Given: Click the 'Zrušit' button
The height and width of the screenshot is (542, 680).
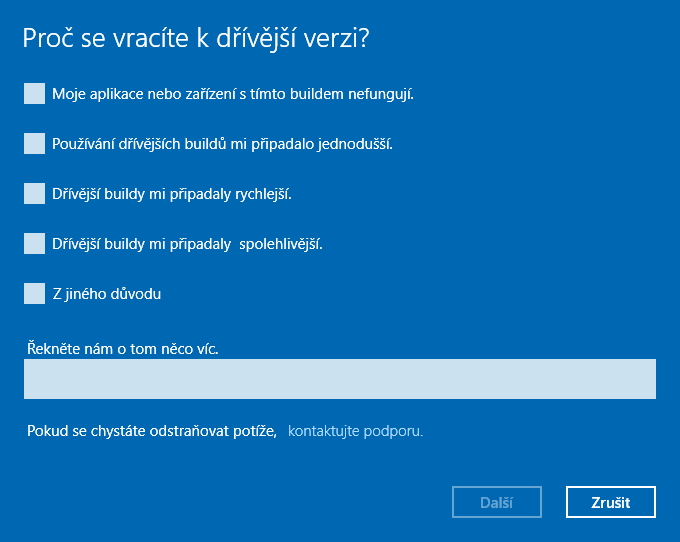Looking at the screenshot, I should click(610, 502).
